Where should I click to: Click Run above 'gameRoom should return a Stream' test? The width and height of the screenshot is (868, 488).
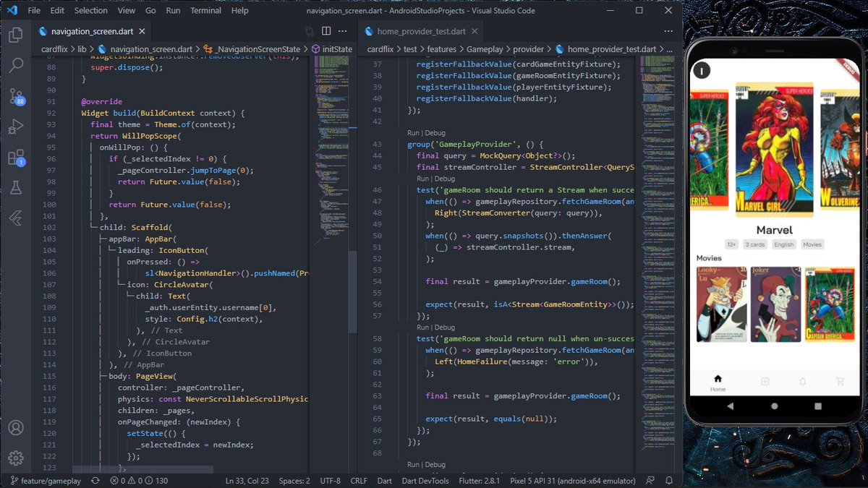point(422,179)
